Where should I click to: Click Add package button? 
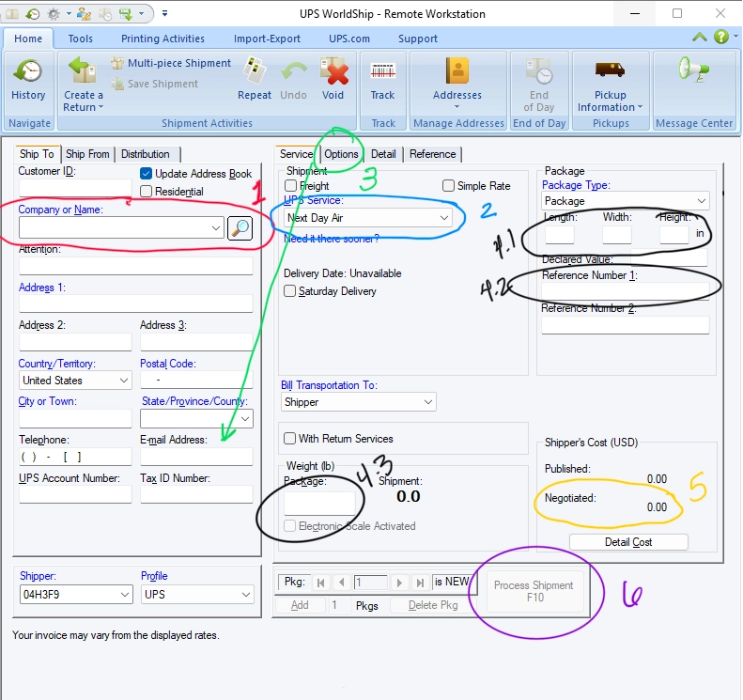pos(300,605)
